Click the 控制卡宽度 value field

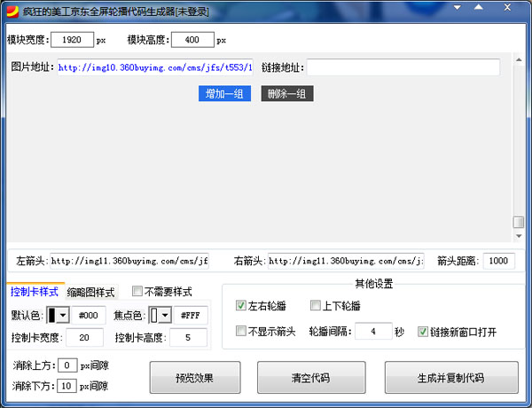(x=84, y=337)
